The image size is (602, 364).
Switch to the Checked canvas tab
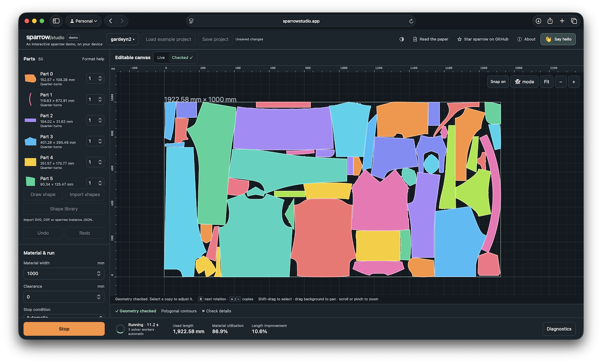182,58
